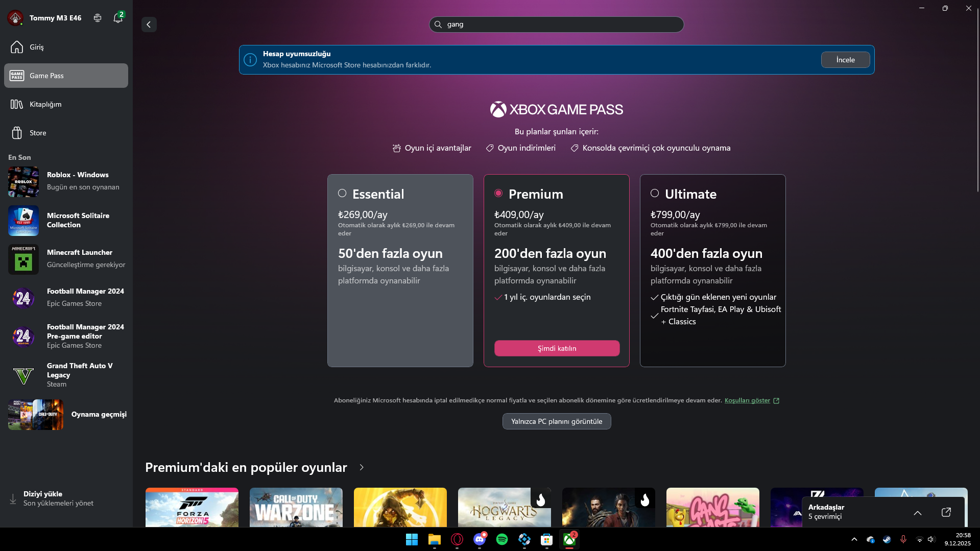Click the 400'den fazla oyun heading
980x551 pixels.
tap(706, 254)
